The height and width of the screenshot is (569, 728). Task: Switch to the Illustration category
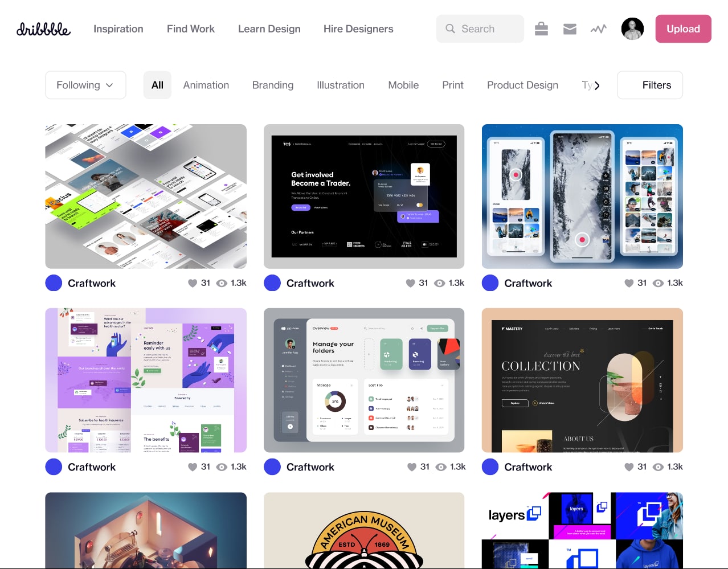pyautogui.click(x=341, y=85)
